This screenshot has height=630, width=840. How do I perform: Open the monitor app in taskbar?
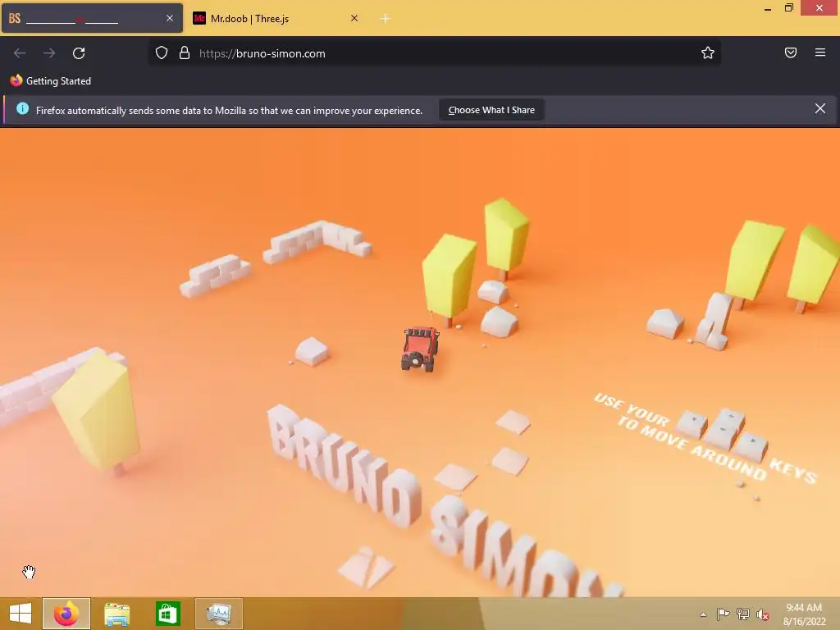tap(218, 614)
